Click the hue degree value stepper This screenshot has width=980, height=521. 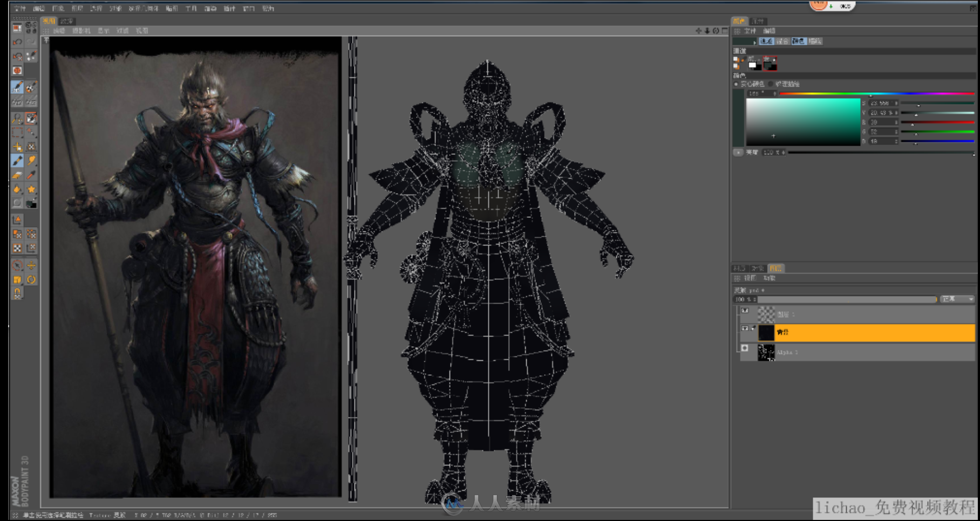[762, 93]
